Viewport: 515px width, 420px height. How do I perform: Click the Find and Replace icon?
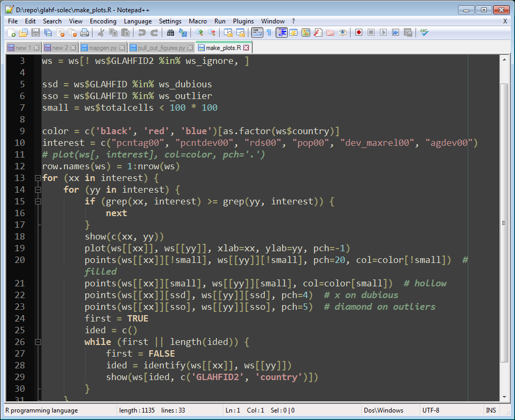click(x=182, y=33)
